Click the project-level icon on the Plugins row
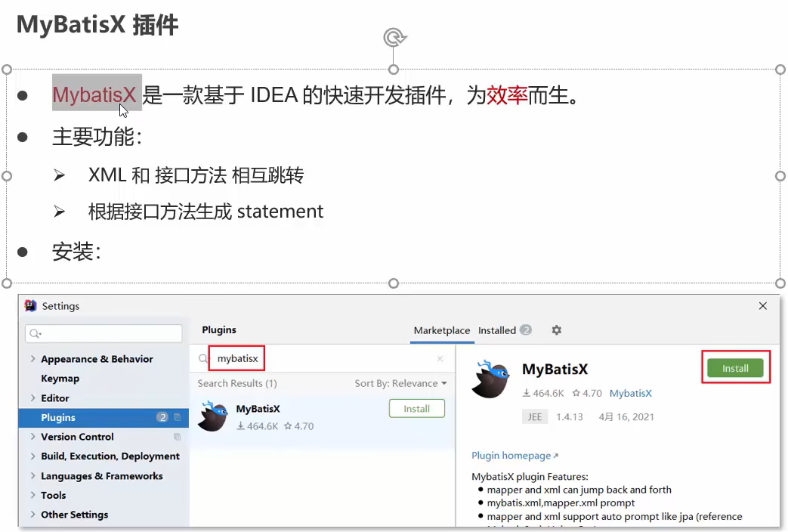This screenshot has width=788, height=532. [x=177, y=417]
